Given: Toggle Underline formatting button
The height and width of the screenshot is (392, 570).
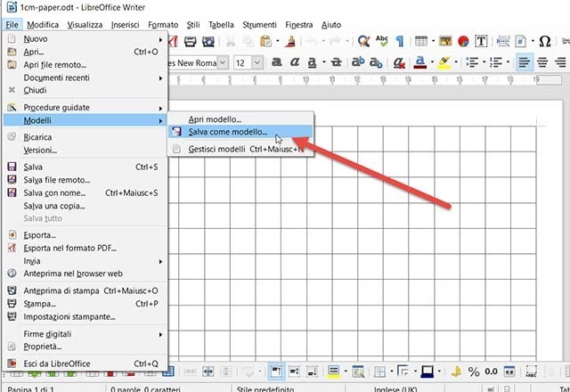Looking at the screenshot, I should click(312, 63).
